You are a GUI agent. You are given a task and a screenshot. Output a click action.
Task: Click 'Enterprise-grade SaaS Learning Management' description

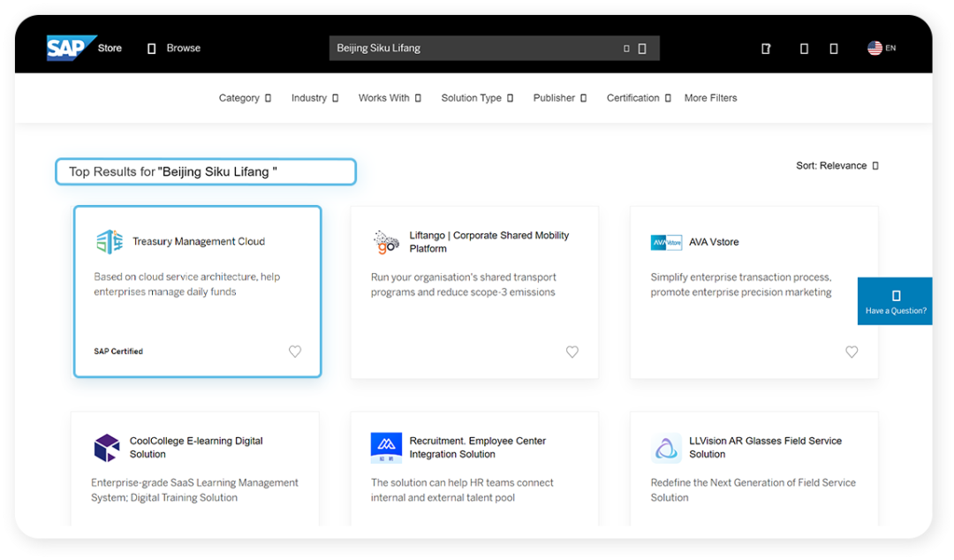point(194,490)
